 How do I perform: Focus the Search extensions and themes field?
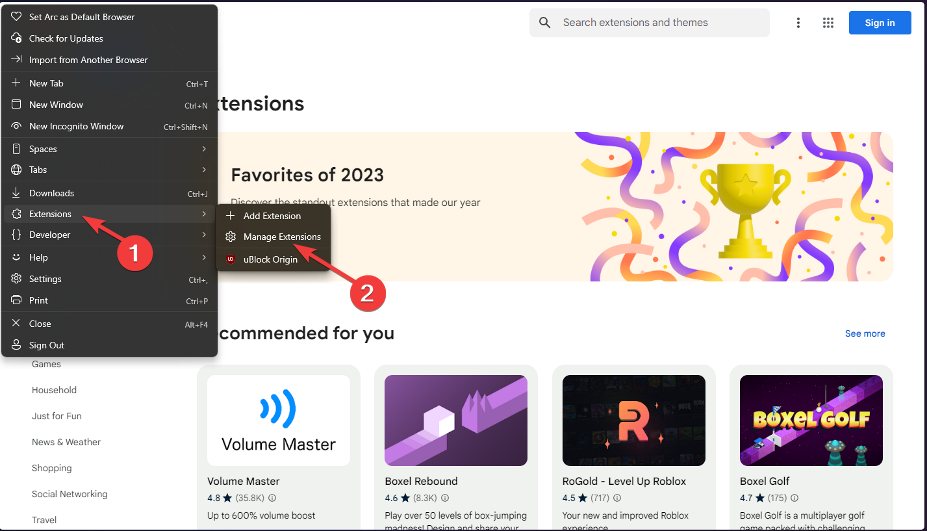[649, 22]
